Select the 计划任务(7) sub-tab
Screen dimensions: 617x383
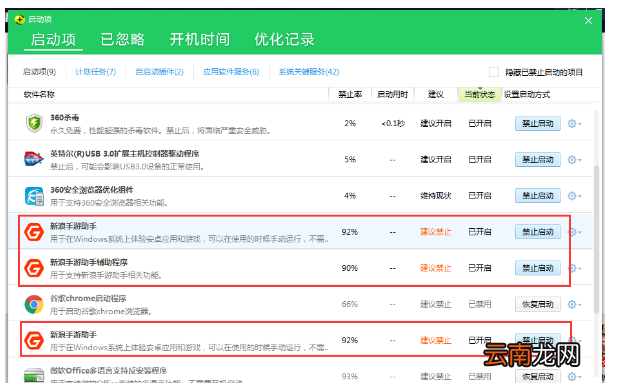coord(96,72)
